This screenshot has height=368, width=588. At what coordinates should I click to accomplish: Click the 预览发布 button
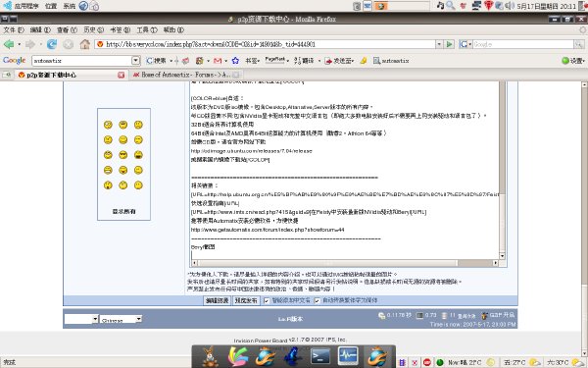point(246,301)
